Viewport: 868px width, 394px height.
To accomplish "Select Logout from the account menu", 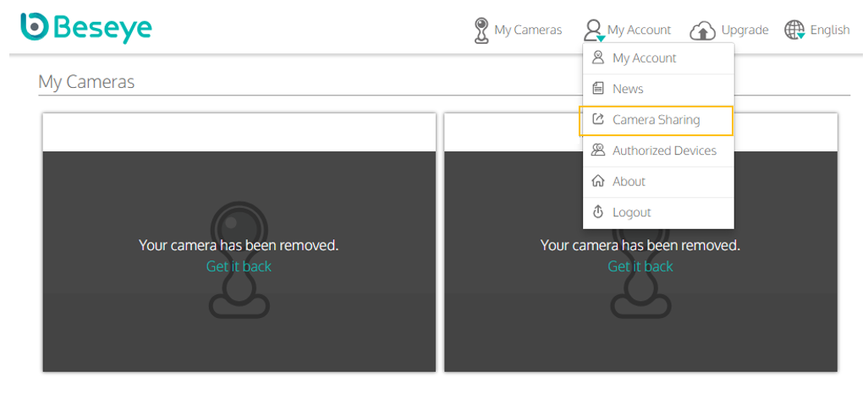I will coord(659,212).
